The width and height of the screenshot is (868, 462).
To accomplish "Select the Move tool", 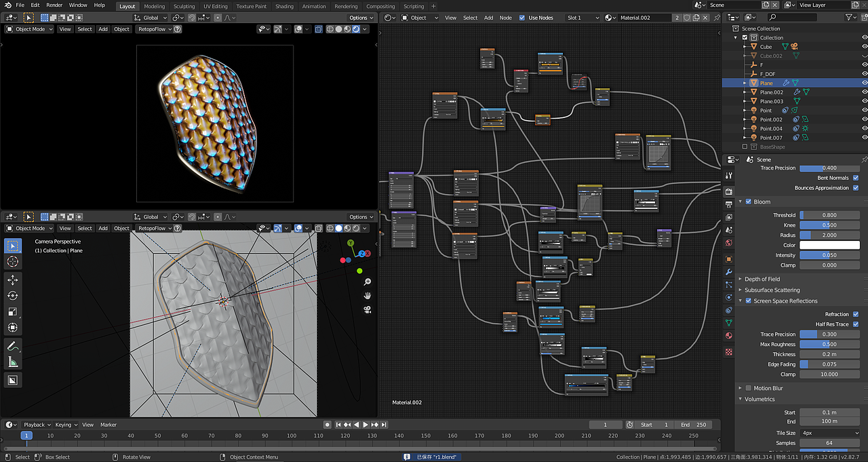I will pyautogui.click(x=12, y=279).
